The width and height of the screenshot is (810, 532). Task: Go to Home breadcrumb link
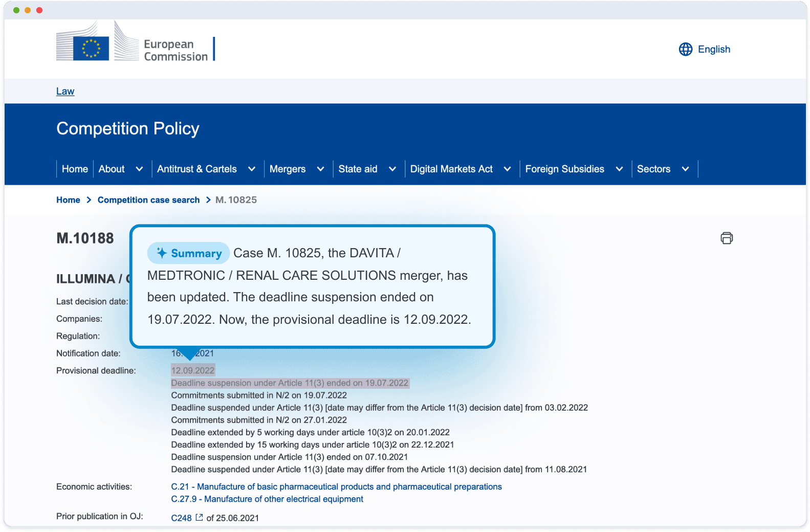click(68, 200)
